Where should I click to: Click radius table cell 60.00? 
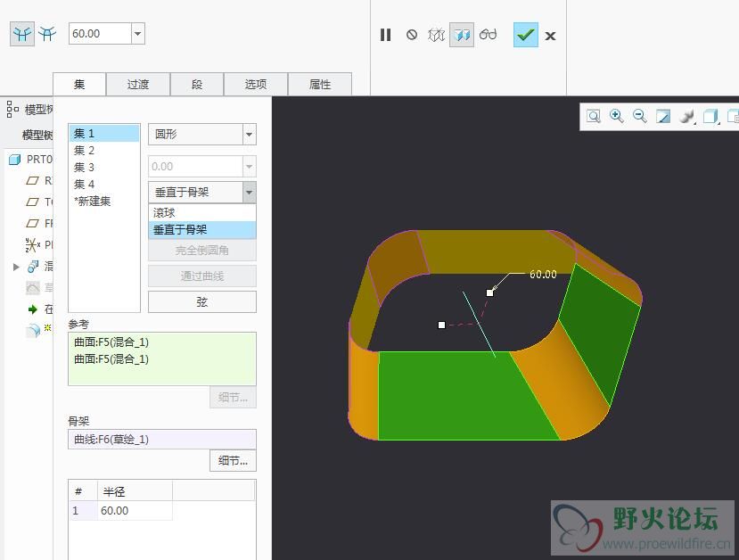pos(135,511)
